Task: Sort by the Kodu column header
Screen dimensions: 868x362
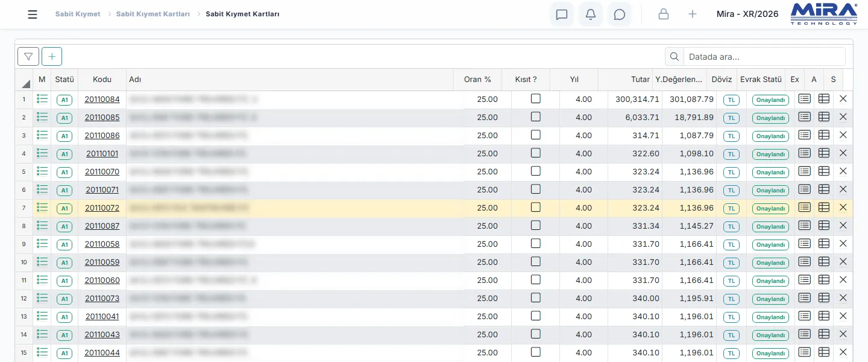Action: (x=102, y=80)
